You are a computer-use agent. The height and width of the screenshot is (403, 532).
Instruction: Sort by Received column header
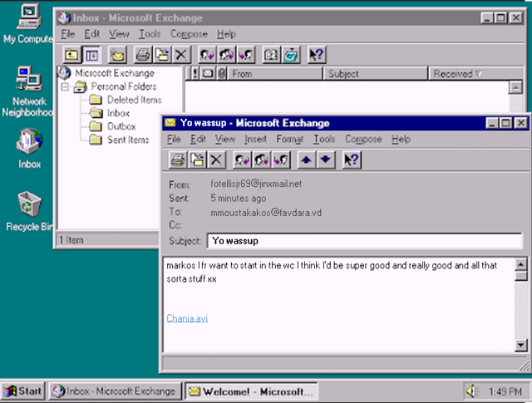(475, 74)
